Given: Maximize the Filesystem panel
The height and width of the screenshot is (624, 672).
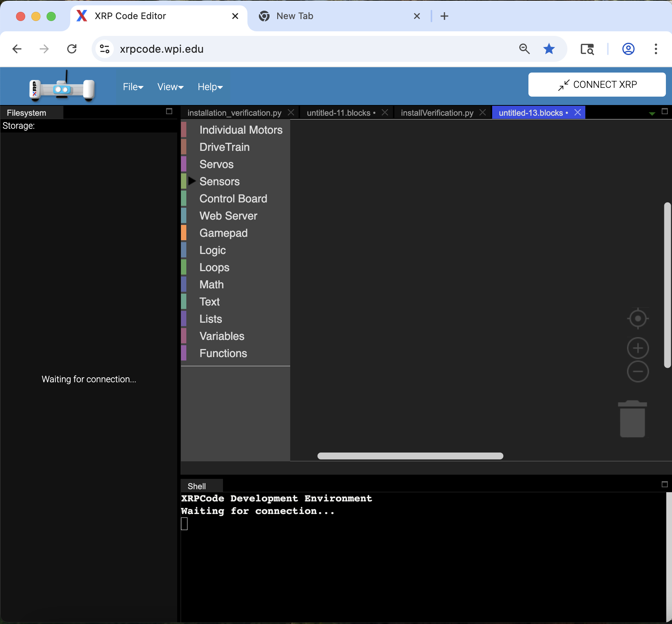Looking at the screenshot, I should pyautogui.click(x=169, y=111).
